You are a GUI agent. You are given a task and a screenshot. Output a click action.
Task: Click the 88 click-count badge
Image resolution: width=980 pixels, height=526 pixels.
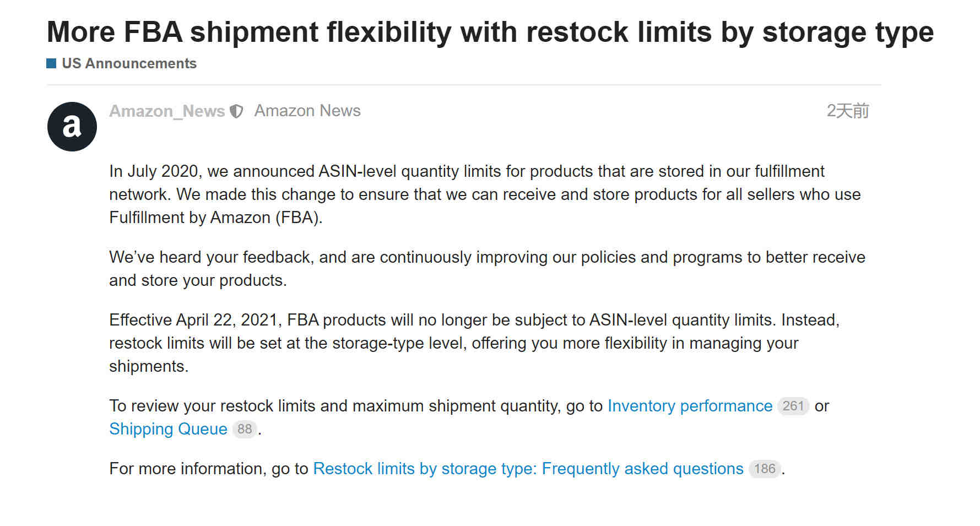(245, 429)
